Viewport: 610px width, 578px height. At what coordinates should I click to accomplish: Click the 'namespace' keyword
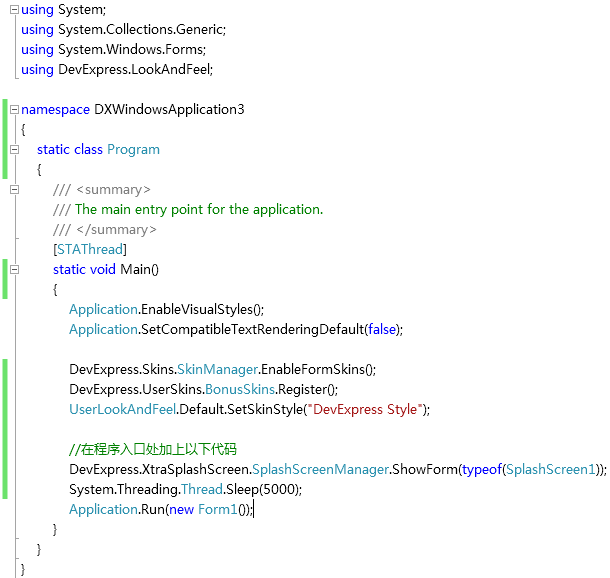click(x=56, y=110)
